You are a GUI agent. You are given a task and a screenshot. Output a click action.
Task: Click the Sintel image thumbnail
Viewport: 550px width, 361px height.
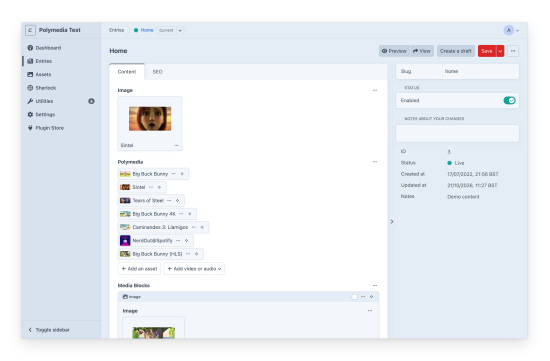(150, 119)
